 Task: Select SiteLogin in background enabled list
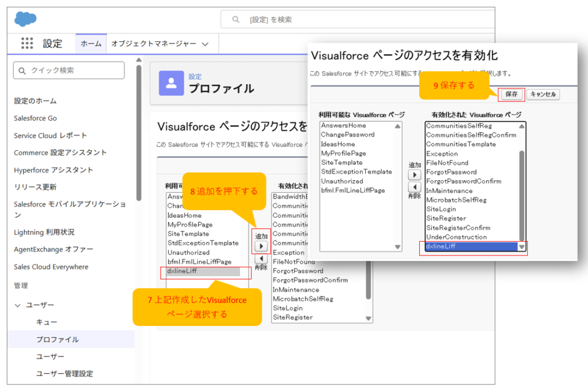(x=288, y=308)
